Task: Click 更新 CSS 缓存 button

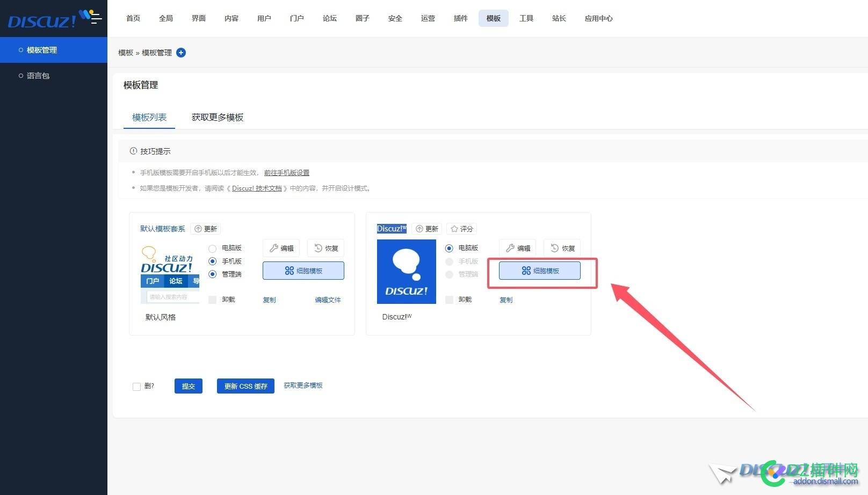Action: tap(245, 386)
